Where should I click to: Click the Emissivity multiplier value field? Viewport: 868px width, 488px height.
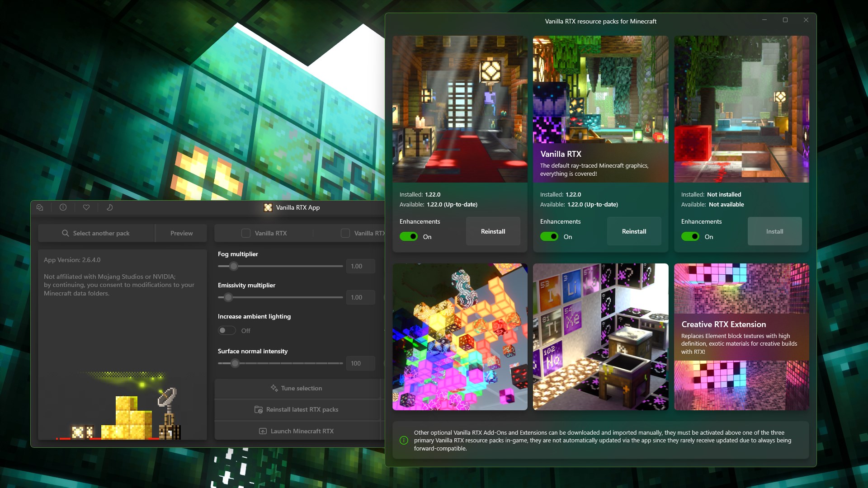point(360,297)
